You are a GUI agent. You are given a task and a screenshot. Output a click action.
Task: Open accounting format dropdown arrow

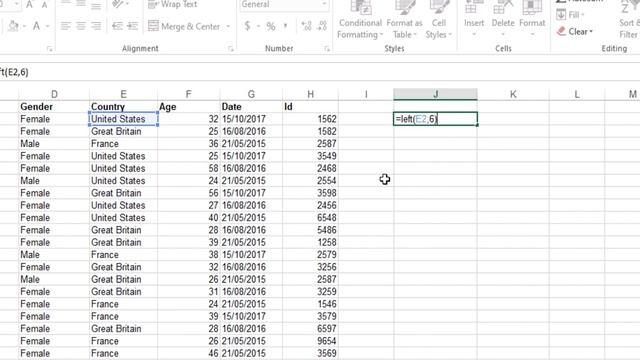(x=258, y=27)
